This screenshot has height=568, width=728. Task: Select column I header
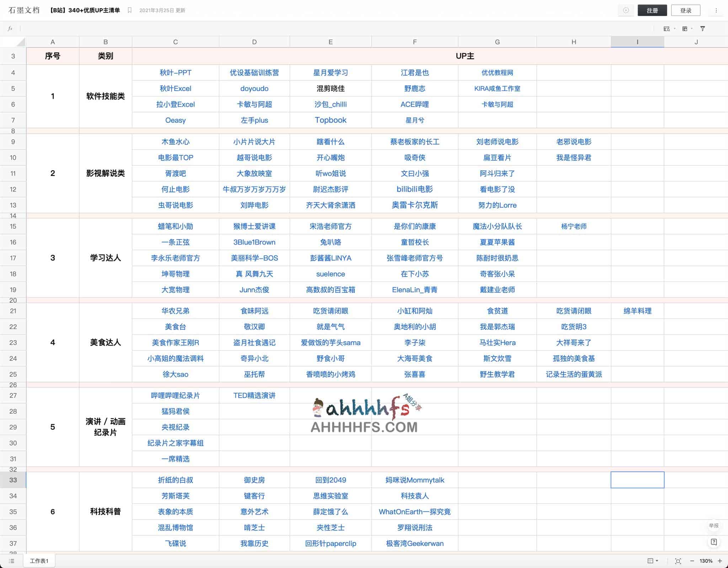pyautogui.click(x=637, y=42)
